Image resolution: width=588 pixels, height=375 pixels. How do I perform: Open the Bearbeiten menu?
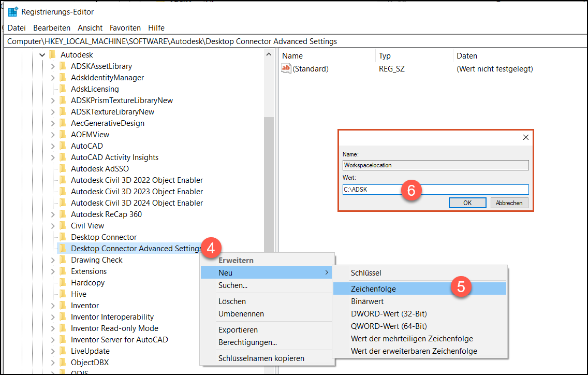(x=51, y=27)
